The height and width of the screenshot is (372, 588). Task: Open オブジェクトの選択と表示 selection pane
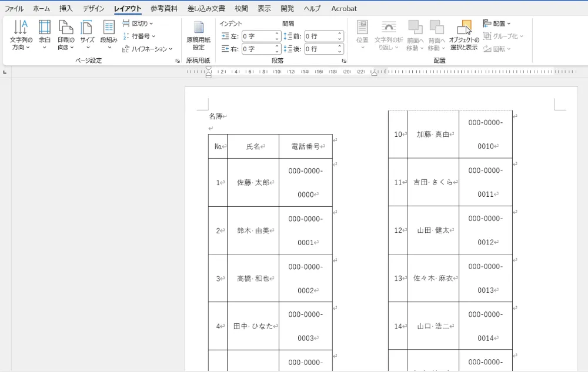click(464, 35)
